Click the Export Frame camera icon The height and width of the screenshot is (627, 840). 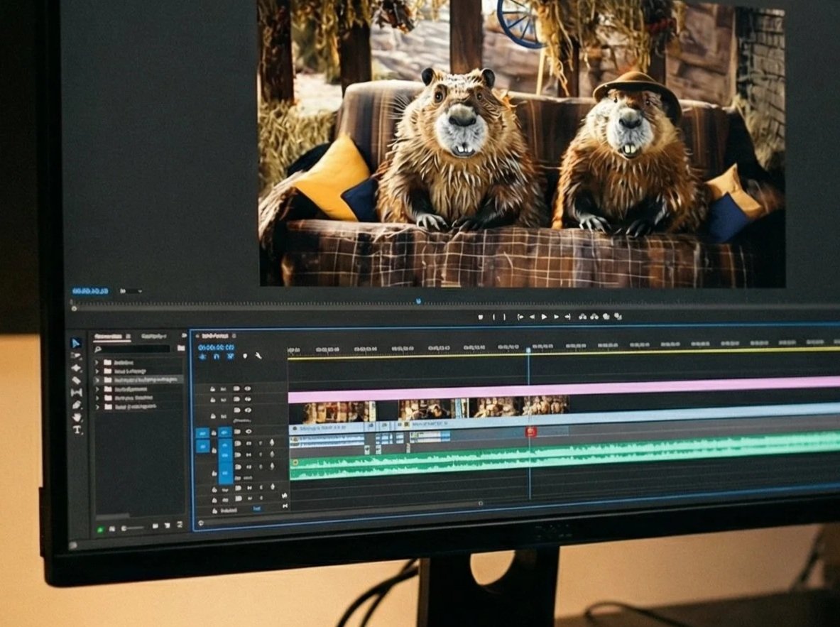click(x=606, y=317)
